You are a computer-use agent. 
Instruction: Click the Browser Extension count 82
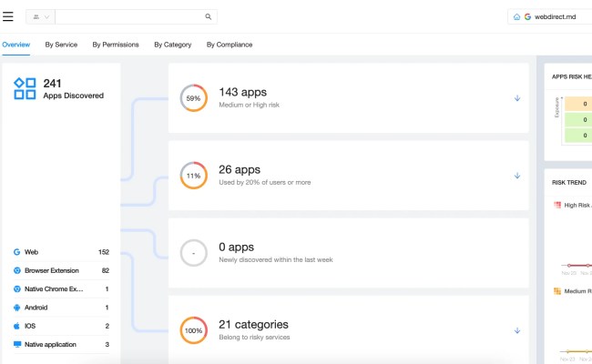(106, 270)
